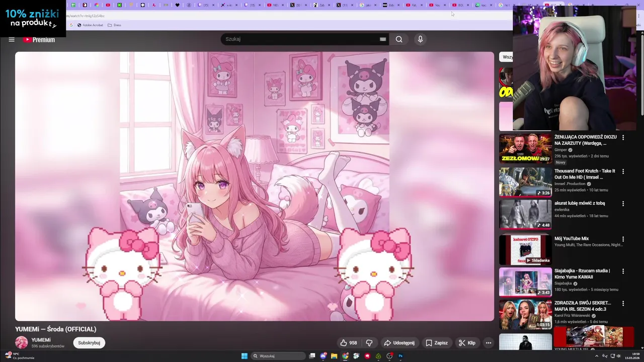Open options menu for ZDRADZIŁA SWÓJ SEKRET video
This screenshot has width=644, height=362.
(623, 304)
